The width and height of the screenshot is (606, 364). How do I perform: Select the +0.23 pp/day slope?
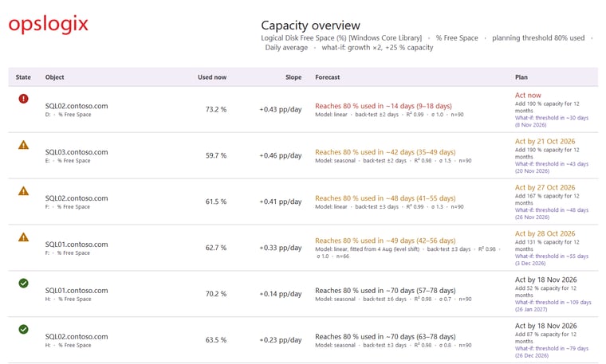click(280, 340)
